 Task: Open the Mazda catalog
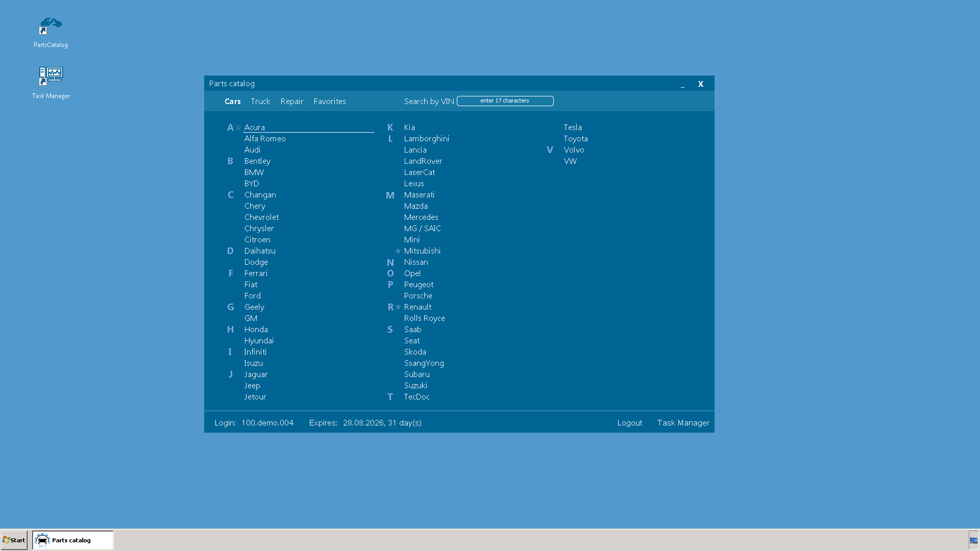(x=416, y=206)
